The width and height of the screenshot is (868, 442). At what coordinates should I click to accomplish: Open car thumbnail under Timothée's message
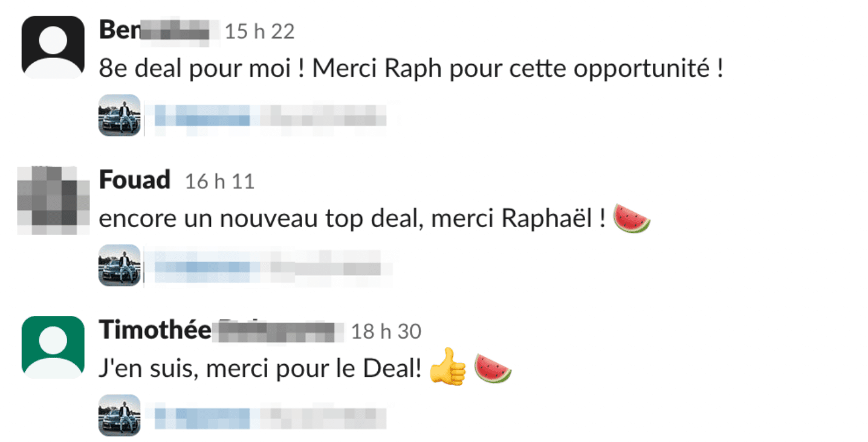pyautogui.click(x=120, y=415)
